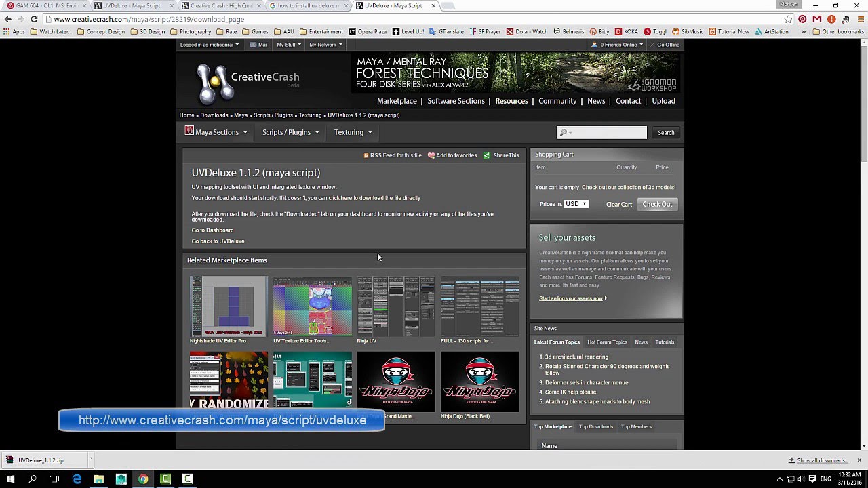Click RSS Feed for this file

click(x=393, y=155)
